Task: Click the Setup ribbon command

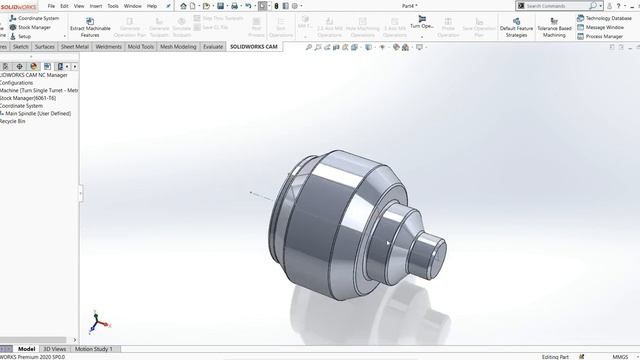Action: 20,36
